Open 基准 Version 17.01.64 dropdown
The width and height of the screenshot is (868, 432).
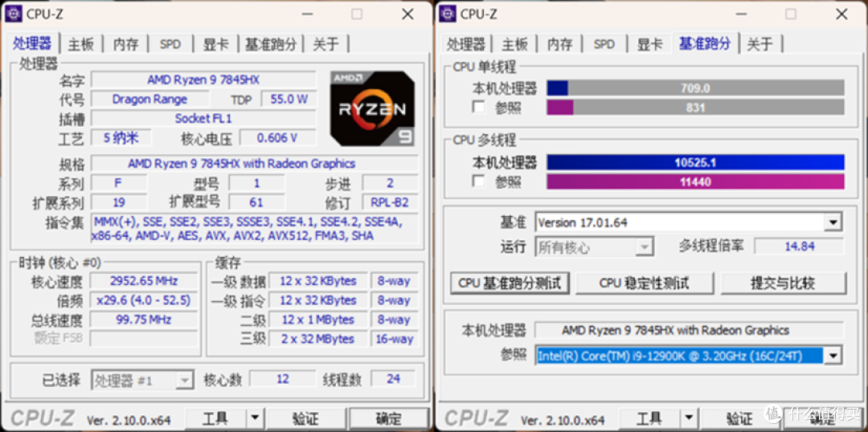coord(832,222)
